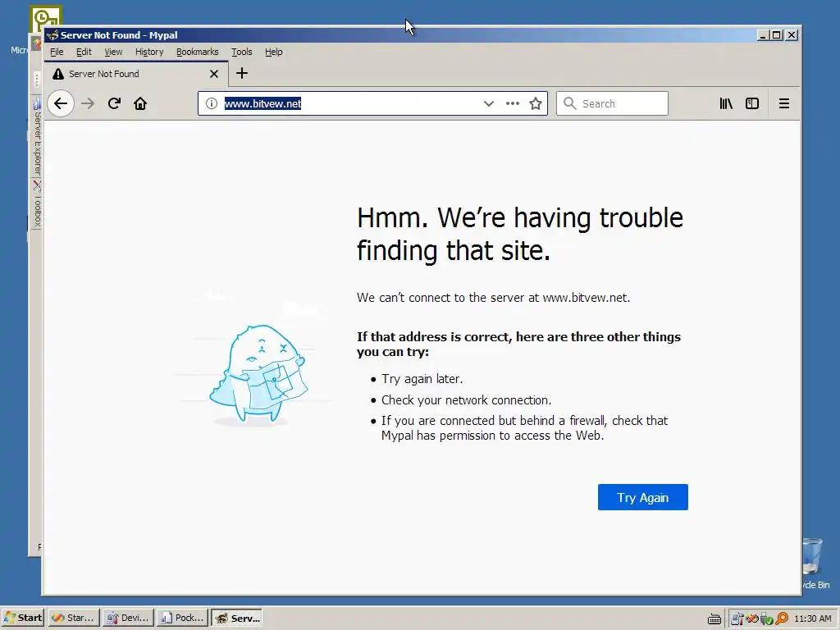
Task: Open Toolbox side tab in background window
Action: pos(37,204)
